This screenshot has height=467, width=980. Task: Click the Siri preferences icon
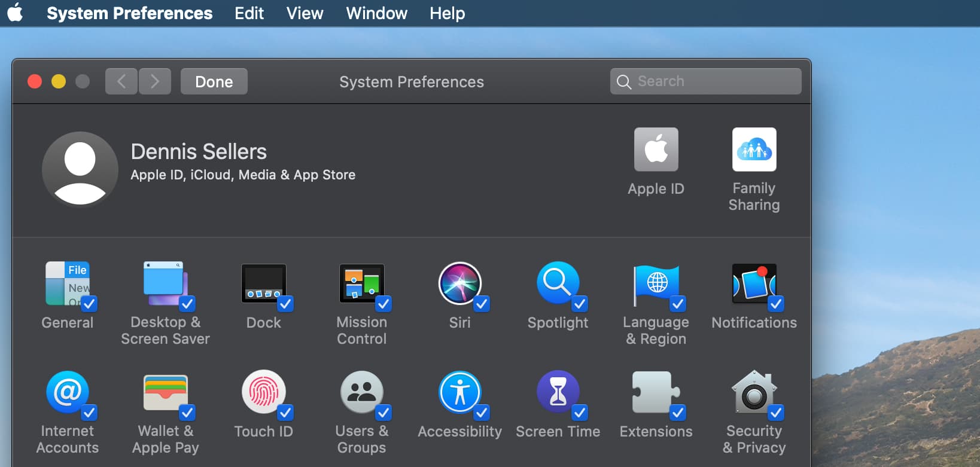[x=459, y=283]
